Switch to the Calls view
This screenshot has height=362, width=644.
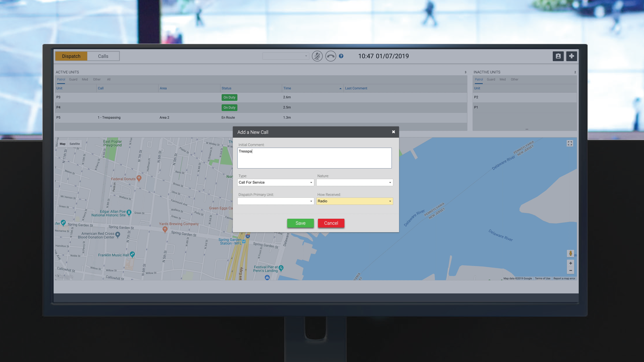[x=103, y=56]
